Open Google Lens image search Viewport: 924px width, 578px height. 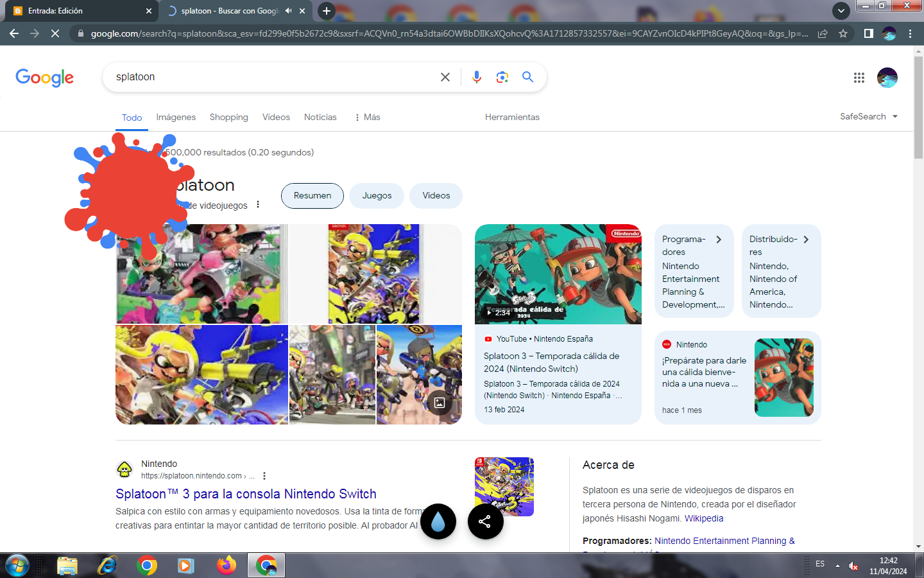(502, 77)
